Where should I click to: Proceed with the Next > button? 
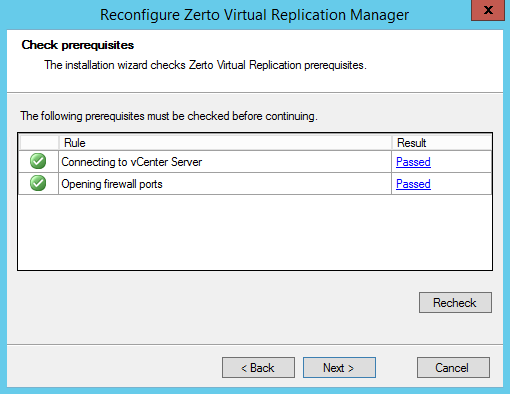click(339, 368)
